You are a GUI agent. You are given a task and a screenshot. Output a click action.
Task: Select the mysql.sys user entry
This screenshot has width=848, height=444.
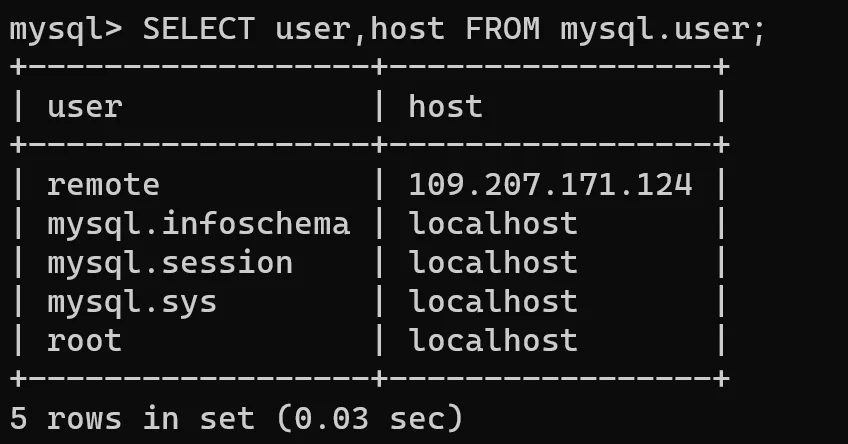coord(131,301)
